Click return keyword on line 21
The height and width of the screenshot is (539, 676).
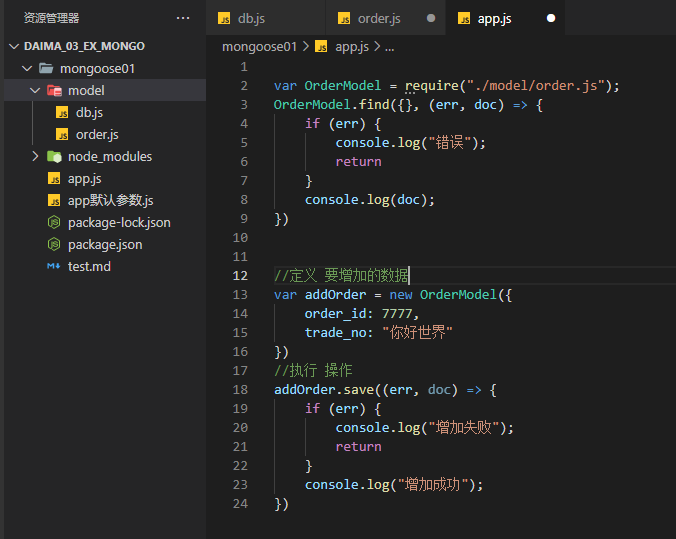click(x=358, y=447)
